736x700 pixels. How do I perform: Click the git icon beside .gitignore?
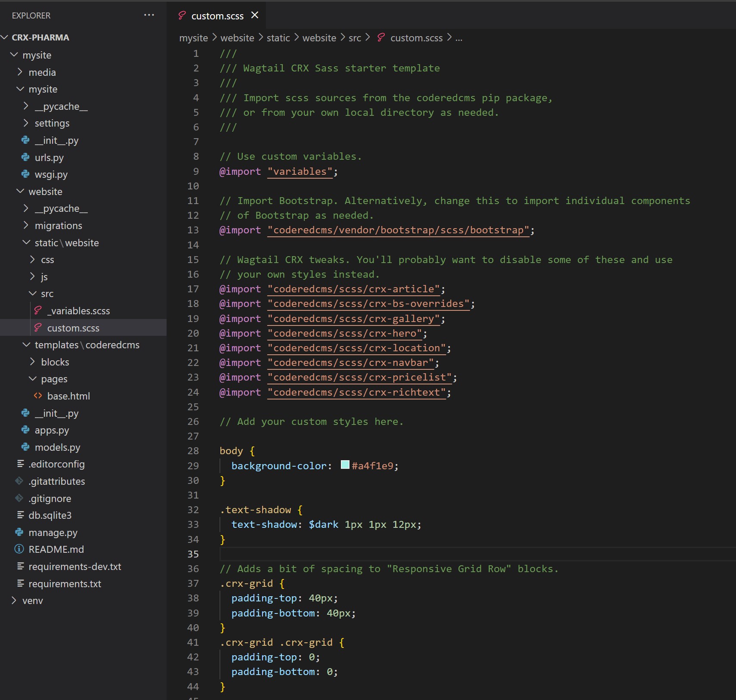[19, 498]
